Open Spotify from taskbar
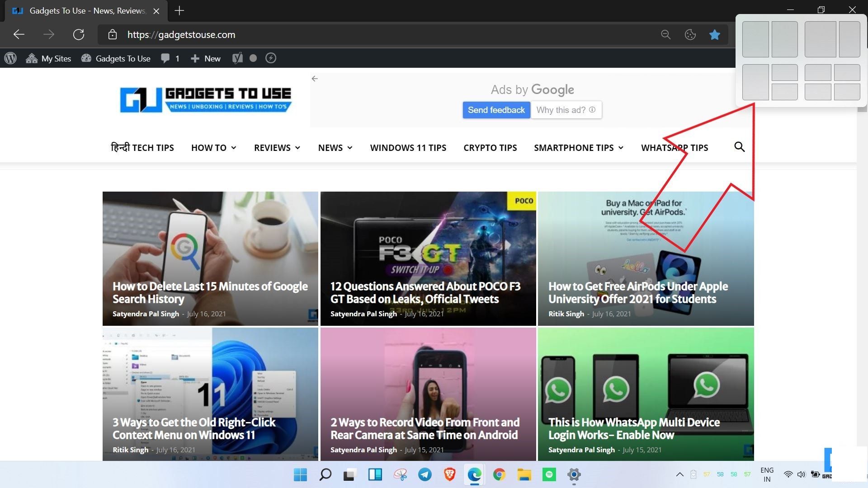868x488 pixels. coord(549,474)
